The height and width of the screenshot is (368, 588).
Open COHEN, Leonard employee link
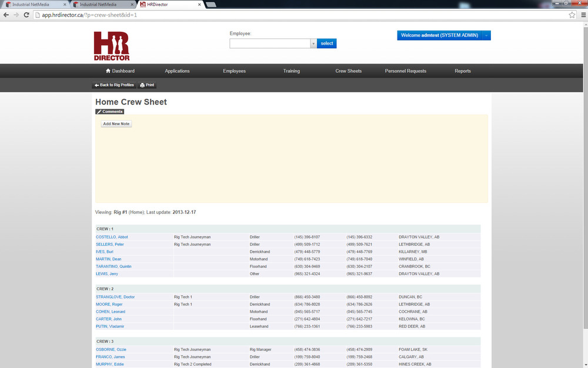click(111, 312)
